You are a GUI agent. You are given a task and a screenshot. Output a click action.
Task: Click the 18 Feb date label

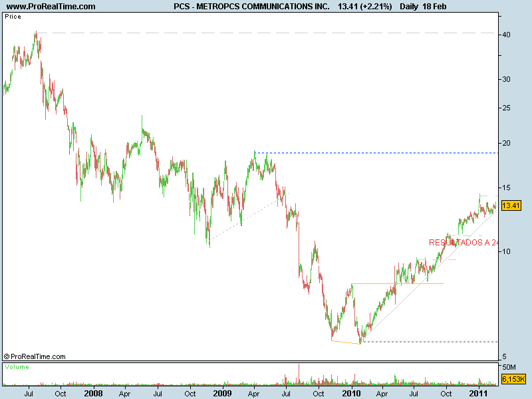click(x=434, y=7)
